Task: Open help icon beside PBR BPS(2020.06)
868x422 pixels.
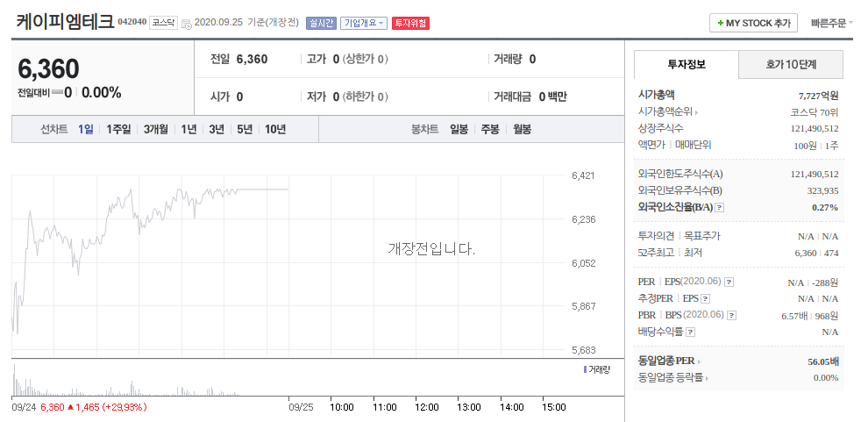Action: [x=732, y=316]
